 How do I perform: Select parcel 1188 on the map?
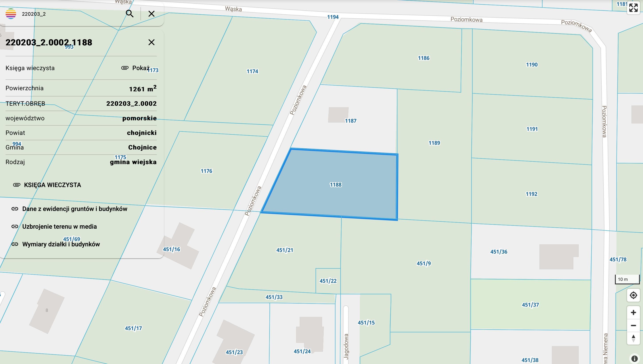pyautogui.click(x=336, y=185)
